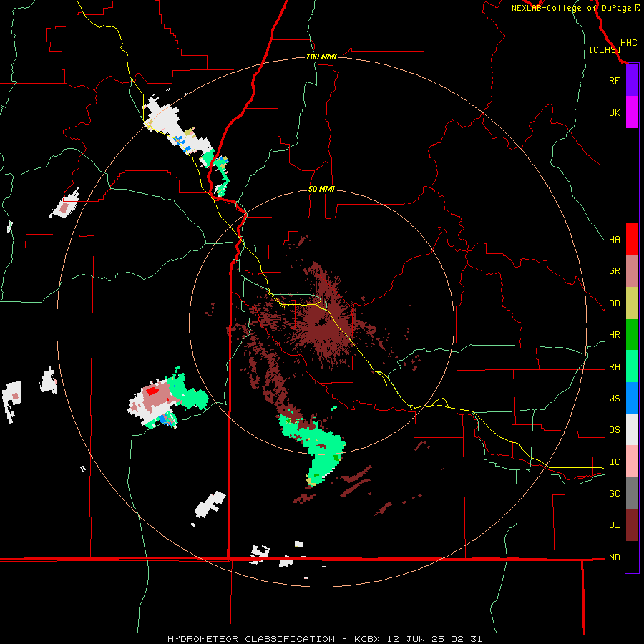
Task: Click the RF purple legend swatch
Action: pos(632,80)
